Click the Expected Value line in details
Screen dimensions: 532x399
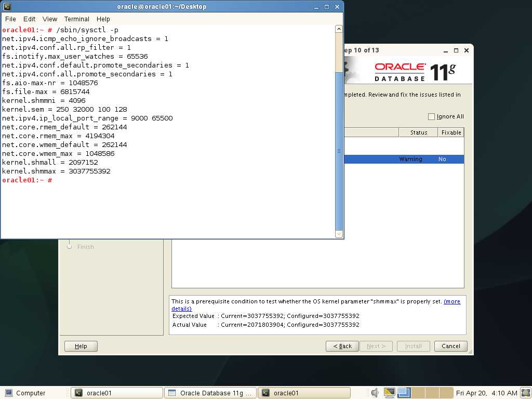point(265,316)
